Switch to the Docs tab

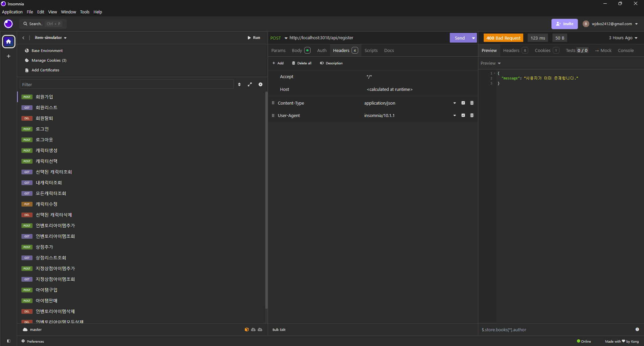tap(389, 50)
